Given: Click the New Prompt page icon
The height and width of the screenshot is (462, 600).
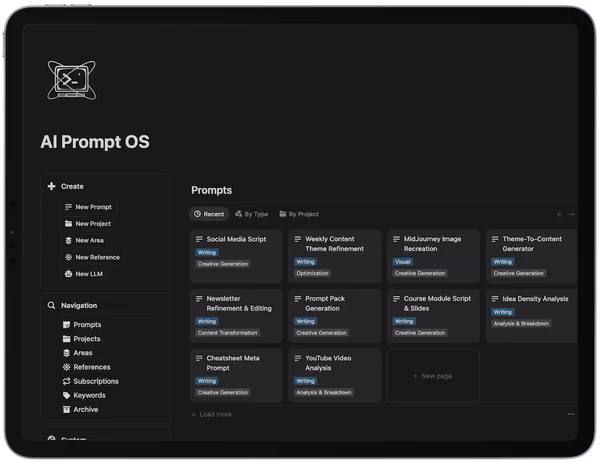Looking at the screenshot, I should (68, 207).
